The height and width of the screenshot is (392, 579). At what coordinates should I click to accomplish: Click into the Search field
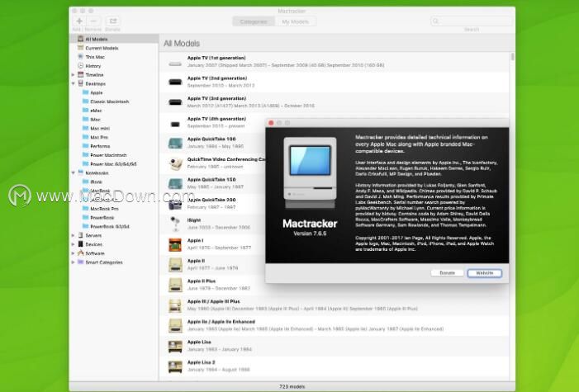click(471, 21)
